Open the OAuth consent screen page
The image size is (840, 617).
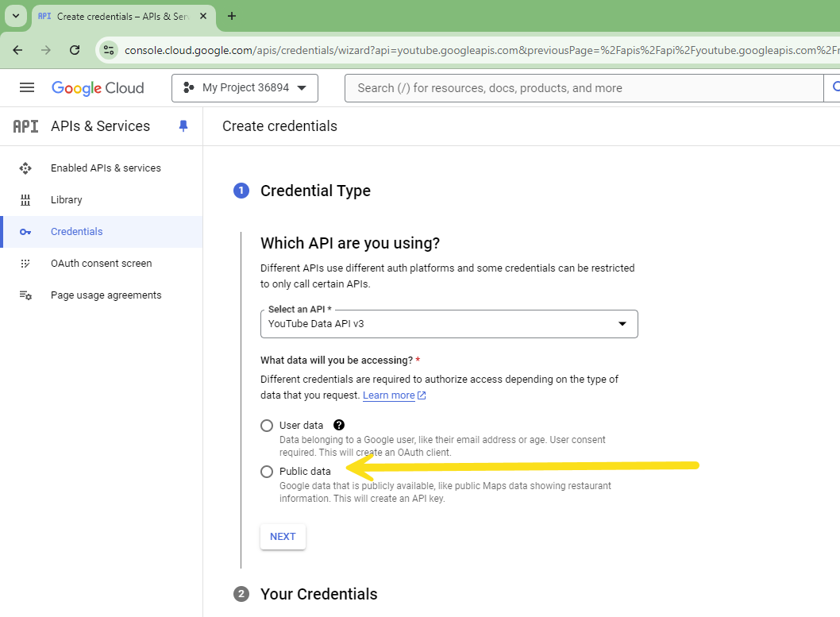tap(101, 264)
